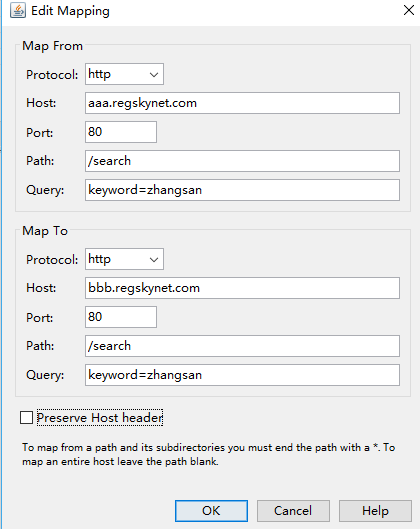Click the Preserve Host header label
This screenshot has width=420, height=529.
(100, 418)
